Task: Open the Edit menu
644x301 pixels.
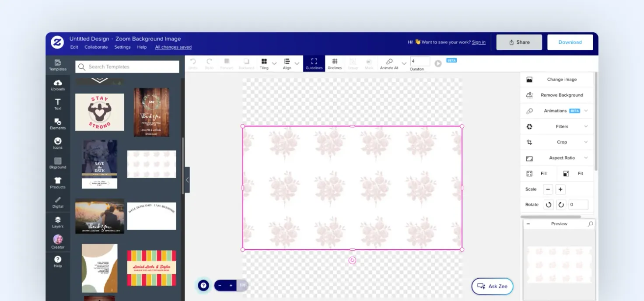Action: (74, 47)
